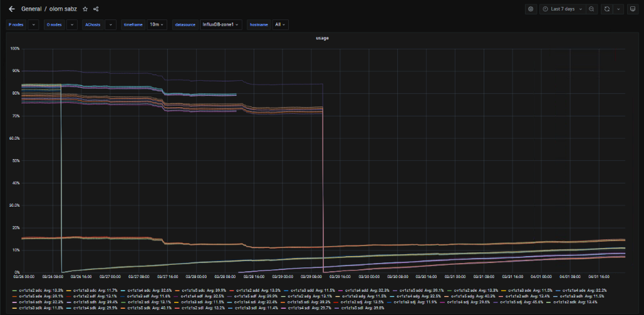This screenshot has width=644, height=315.
Task: Click the share dashboard icon
Action: 96,9
